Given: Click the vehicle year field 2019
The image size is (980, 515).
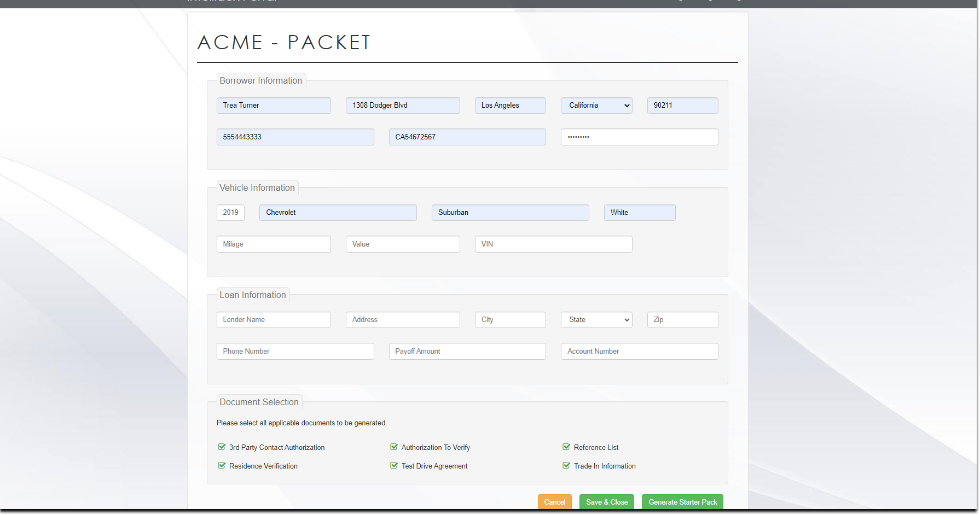Looking at the screenshot, I should [x=230, y=213].
